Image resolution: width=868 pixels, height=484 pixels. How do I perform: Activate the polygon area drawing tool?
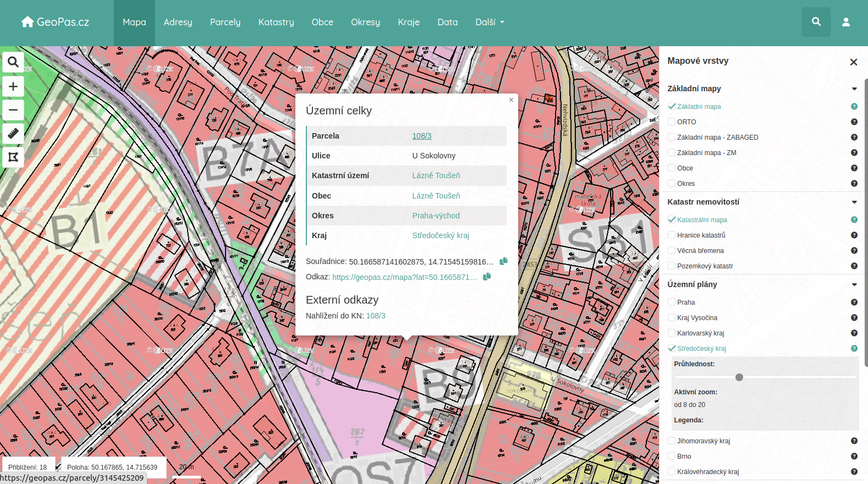tap(13, 157)
